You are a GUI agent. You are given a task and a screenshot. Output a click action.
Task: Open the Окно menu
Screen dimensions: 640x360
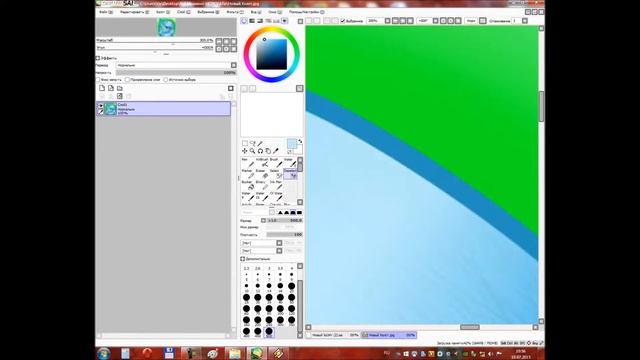pyautogui.click(x=275, y=12)
